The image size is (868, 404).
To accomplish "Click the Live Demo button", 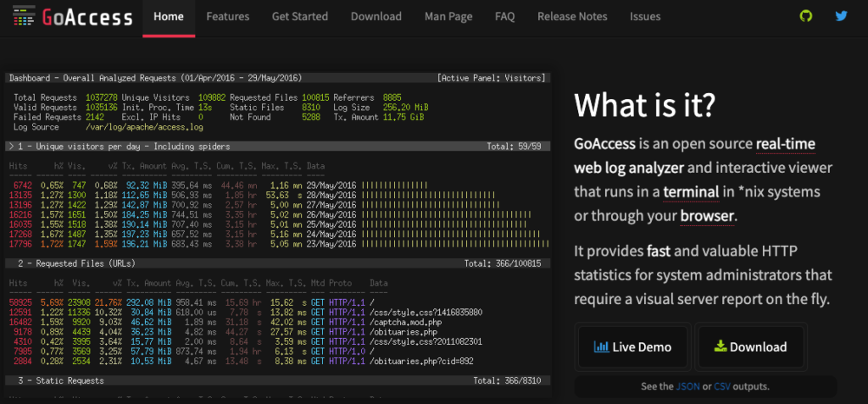I will click(x=632, y=347).
